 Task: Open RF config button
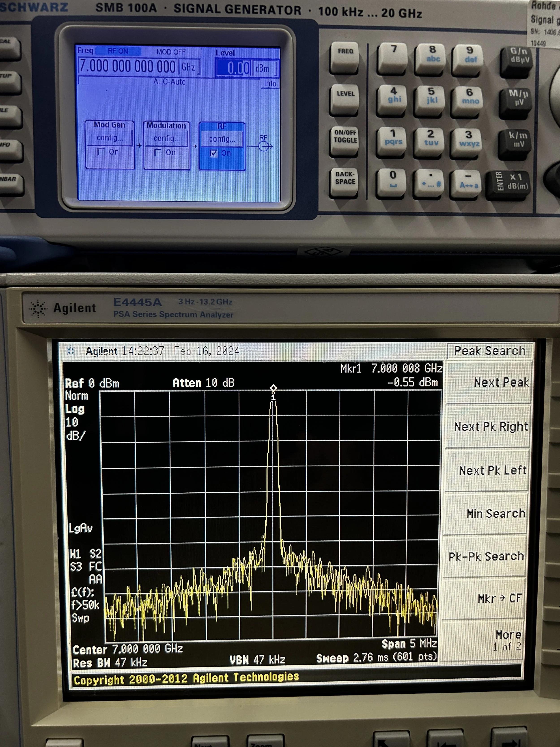[222, 139]
